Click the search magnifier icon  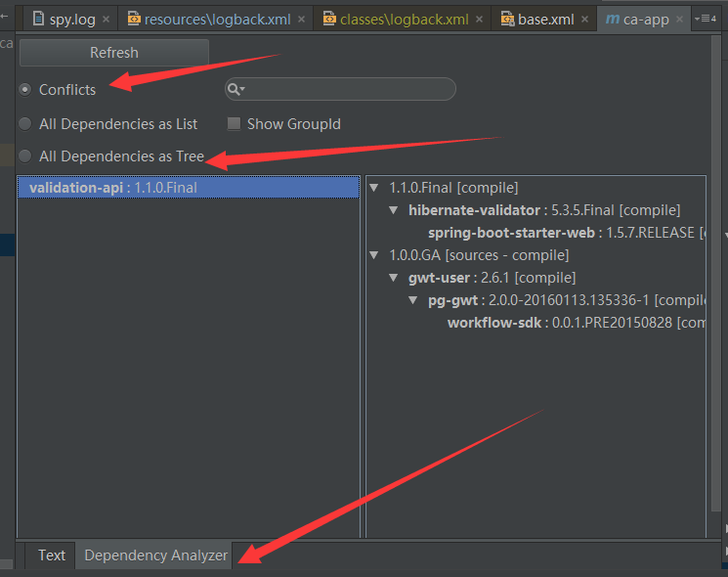pyautogui.click(x=234, y=90)
